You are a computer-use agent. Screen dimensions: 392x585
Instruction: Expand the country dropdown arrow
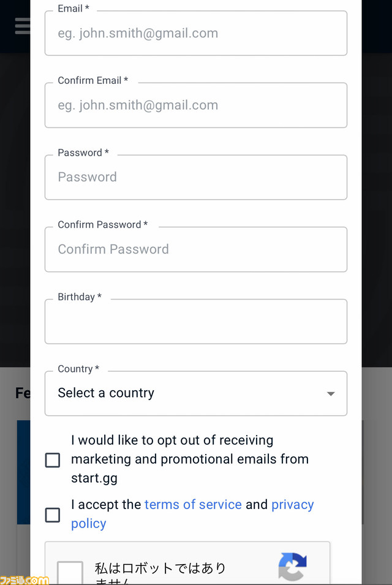(331, 393)
